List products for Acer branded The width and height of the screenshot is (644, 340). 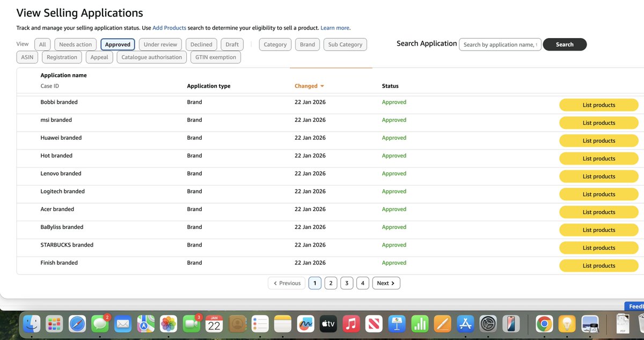599,212
